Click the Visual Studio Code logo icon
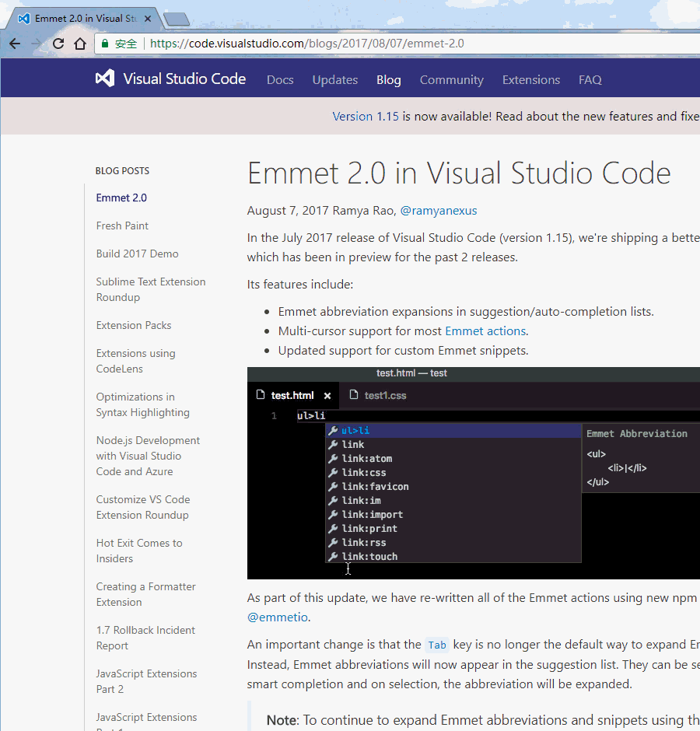700x731 pixels. tap(105, 79)
